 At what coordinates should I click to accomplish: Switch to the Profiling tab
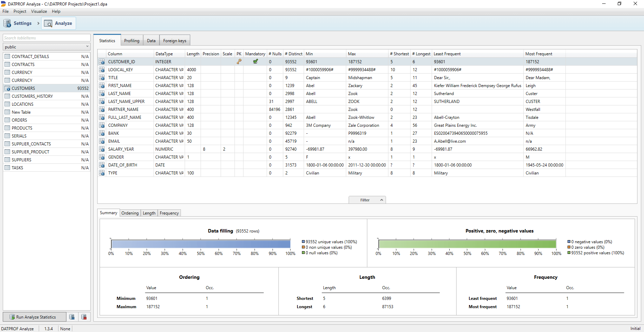click(132, 41)
